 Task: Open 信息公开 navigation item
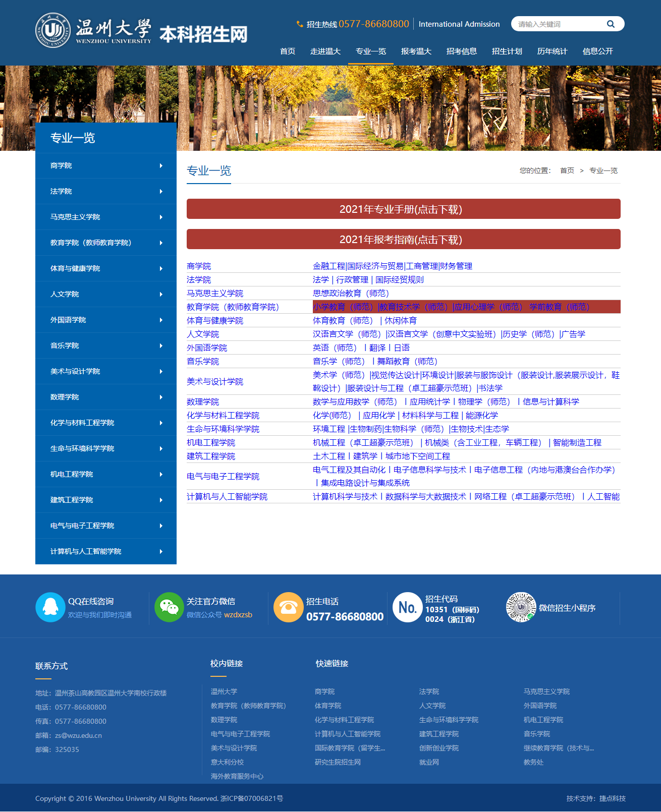[x=598, y=51]
